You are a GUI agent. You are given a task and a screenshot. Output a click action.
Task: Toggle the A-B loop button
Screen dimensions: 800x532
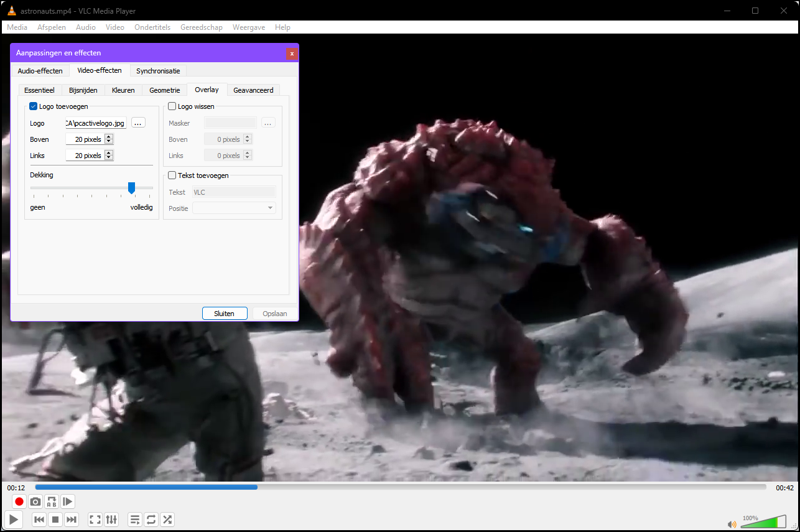(52, 502)
